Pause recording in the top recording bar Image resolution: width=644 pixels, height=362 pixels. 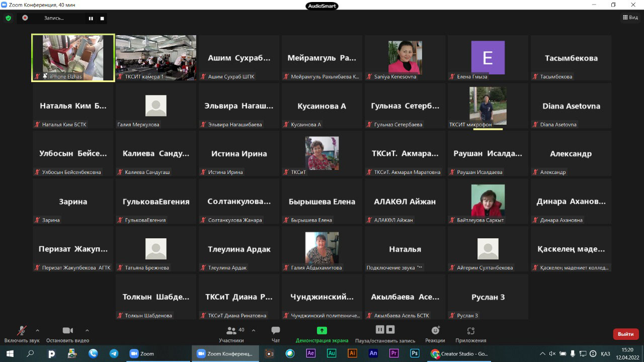coord(91,18)
